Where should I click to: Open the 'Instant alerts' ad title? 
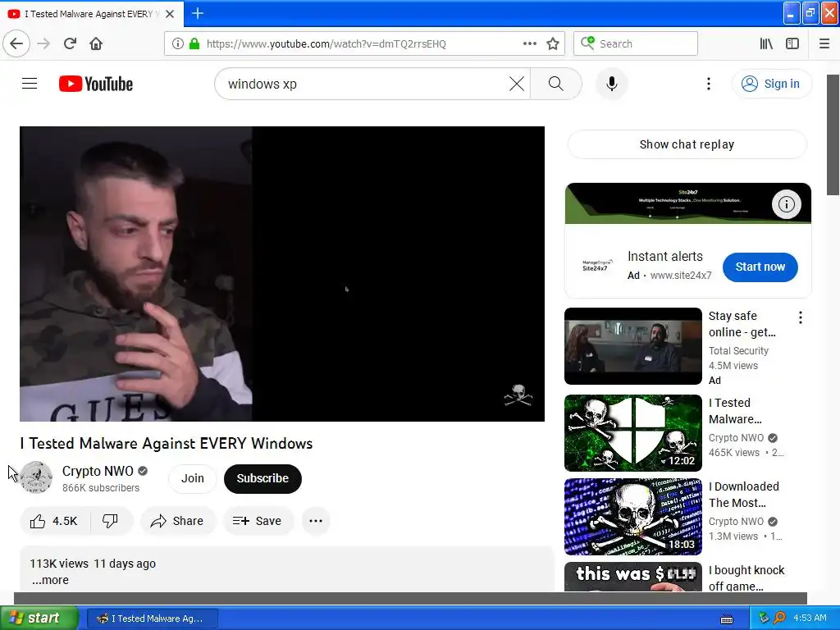[664, 256]
